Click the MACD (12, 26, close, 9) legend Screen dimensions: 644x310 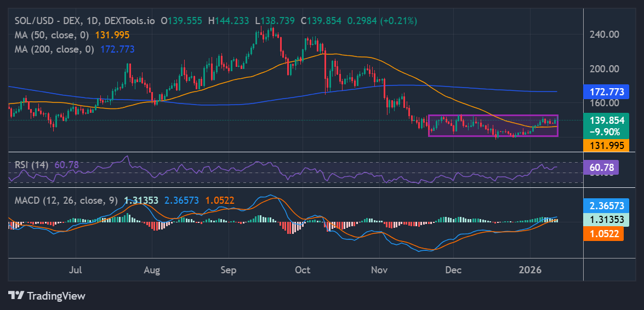66,200
